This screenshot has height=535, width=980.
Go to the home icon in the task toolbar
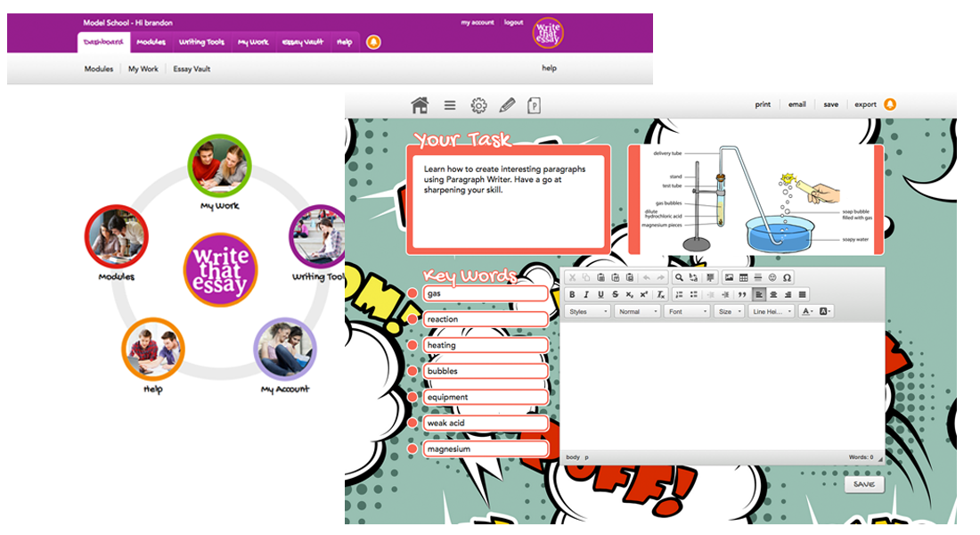(420, 105)
